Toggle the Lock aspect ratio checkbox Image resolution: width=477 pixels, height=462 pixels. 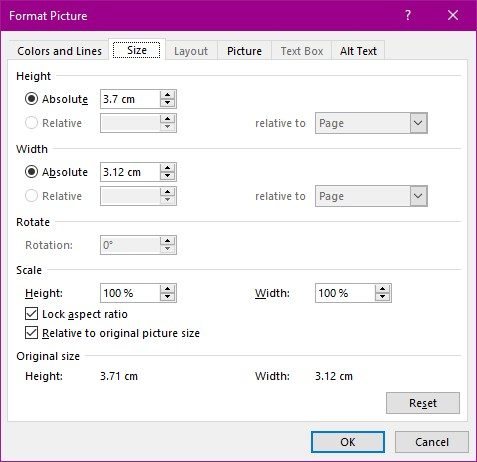31,314
